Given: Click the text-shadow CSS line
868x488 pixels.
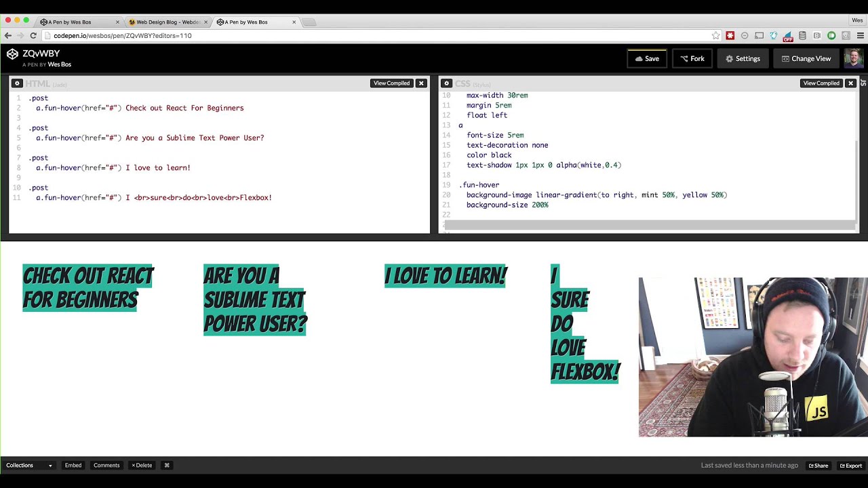Looking at the screenshot, I should (x=544, y=165).
